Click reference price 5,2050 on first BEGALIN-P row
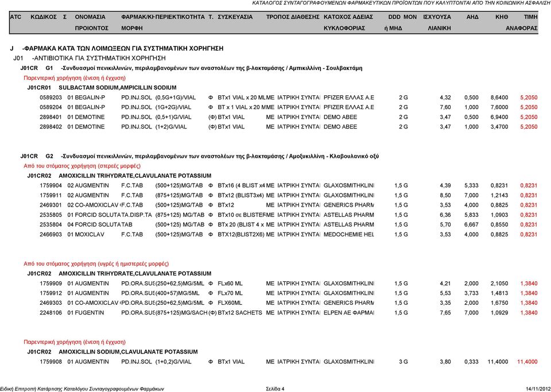This screenshot has width=551, height=392. point(529,98)
